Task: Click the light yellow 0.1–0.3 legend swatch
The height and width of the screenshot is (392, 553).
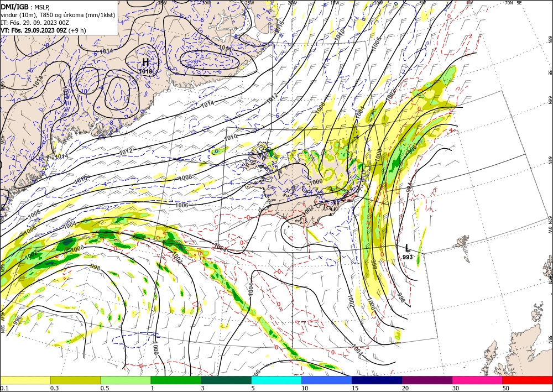Action: pyautogui.click(x=25, y=380)
